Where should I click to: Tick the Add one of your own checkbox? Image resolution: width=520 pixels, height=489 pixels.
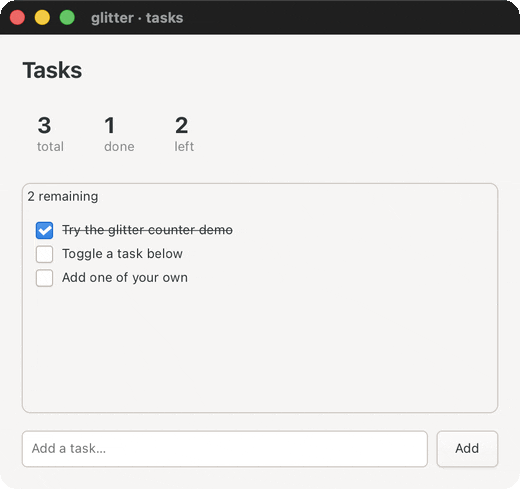(44, 278)
